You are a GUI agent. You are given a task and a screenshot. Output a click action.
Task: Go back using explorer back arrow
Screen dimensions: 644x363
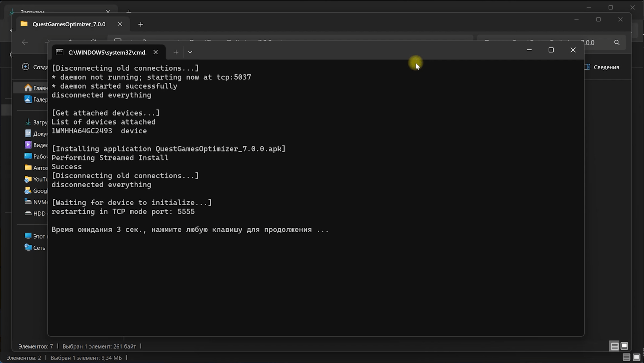tap(25, 43)
